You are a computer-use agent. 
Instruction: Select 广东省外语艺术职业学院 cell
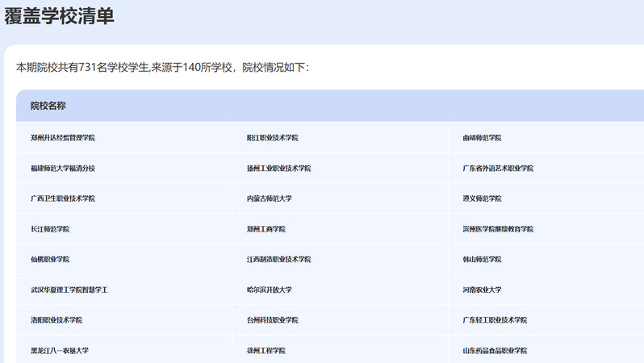498,169
